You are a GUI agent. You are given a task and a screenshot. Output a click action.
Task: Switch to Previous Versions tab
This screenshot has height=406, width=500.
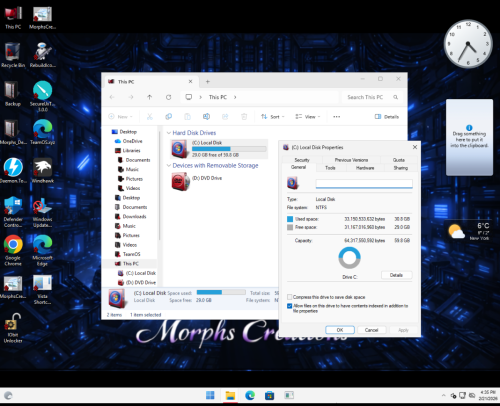351,160
